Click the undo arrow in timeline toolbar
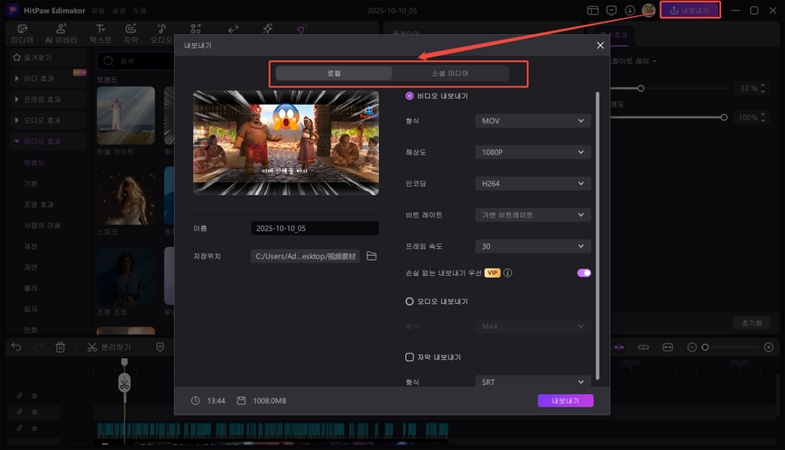The image size is (785, 450). click(16, 347)
